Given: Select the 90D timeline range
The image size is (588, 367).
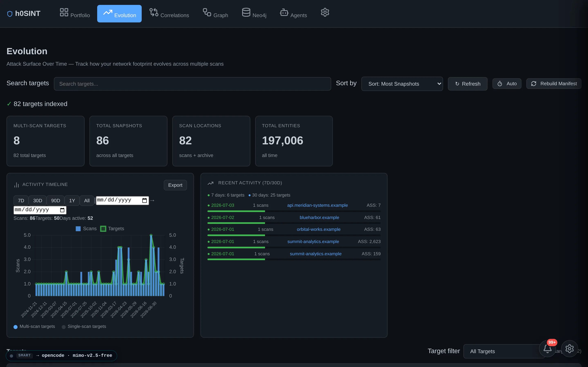Looking at the screenshot, I should (x=55, y=200).
